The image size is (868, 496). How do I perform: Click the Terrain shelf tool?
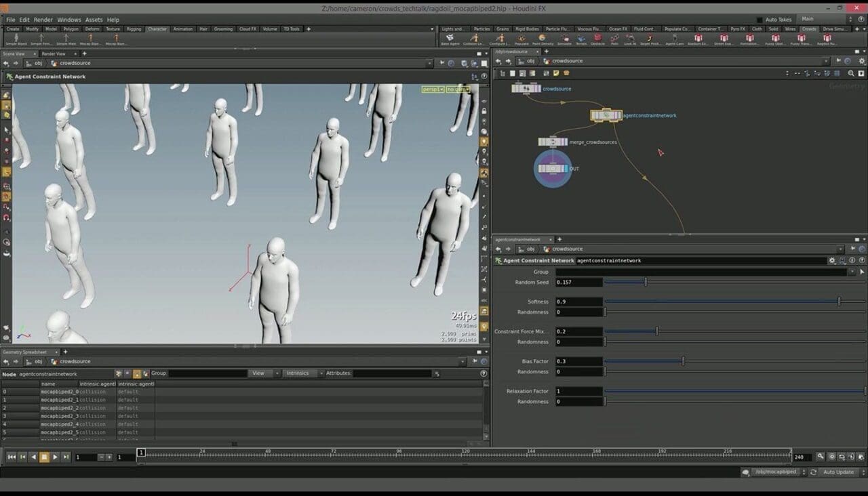click(x=581, y=39)
